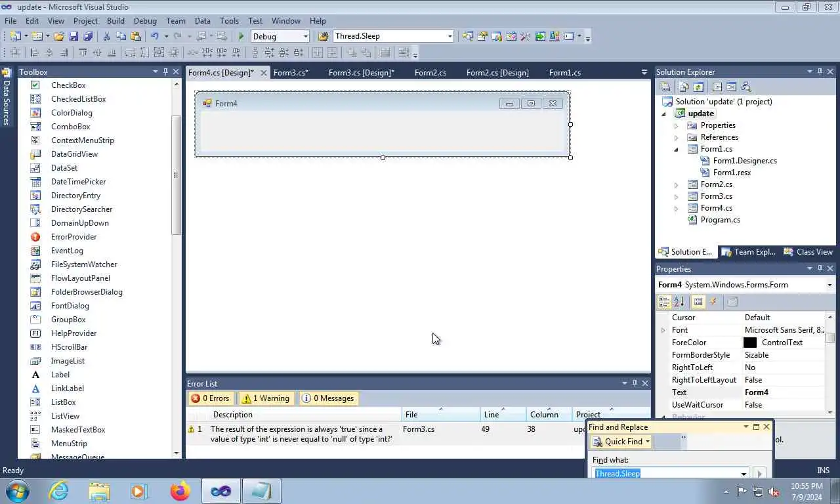This screenshot has height=504, width=840.
Task: Open the Data Sources side tab
Action: (x=6, y=96)
